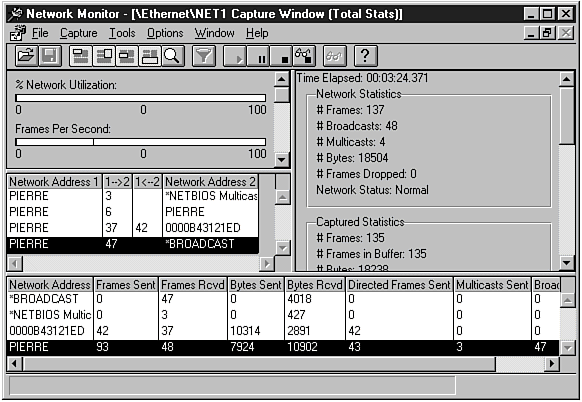Open the Help menu
582x402 pixels.
(257, 33)
